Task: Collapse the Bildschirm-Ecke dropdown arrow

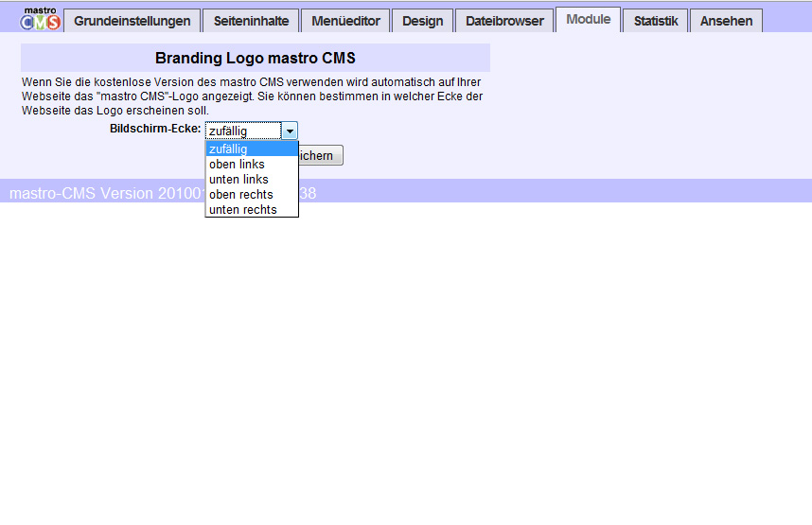Action: pyautogui.click(x=290, y=131)
